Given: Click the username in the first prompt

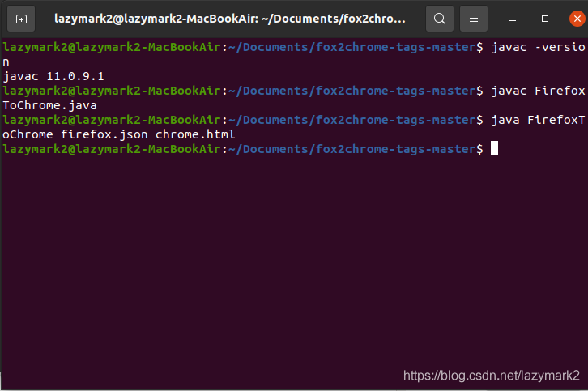Looking at the screenshot, I should coord(109,47).
